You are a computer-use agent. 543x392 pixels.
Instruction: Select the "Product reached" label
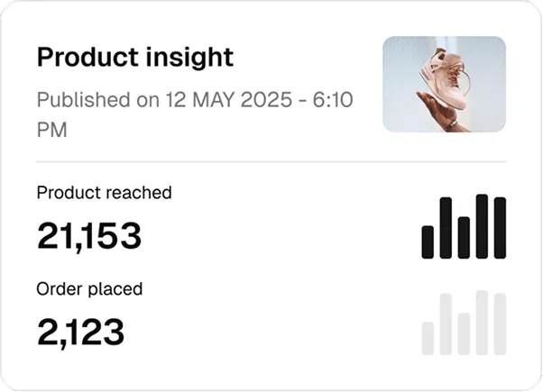tap(104, 192)
